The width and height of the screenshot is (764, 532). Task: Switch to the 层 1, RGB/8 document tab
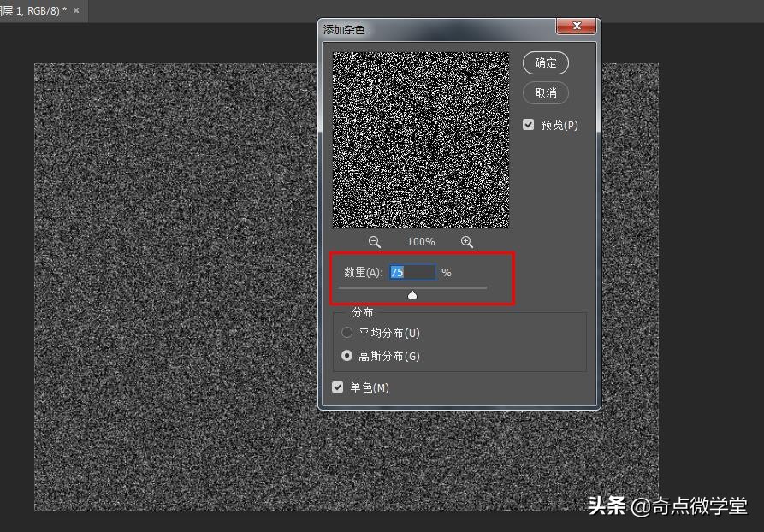tap(34, 11)
